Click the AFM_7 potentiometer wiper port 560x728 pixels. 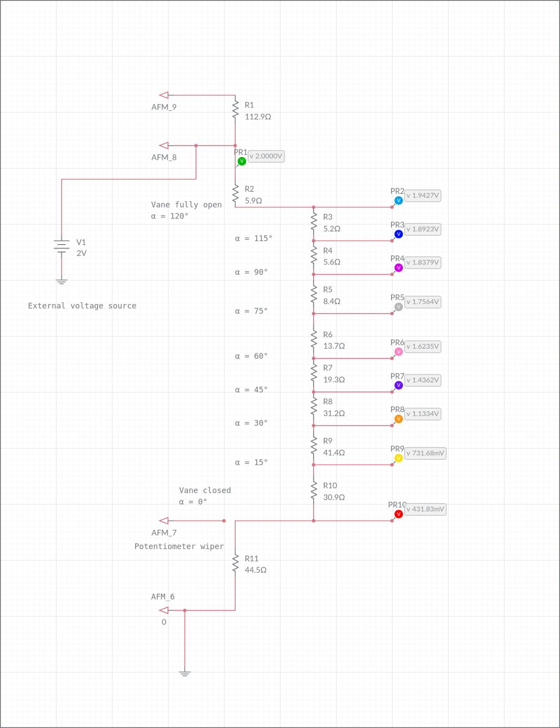[164, 520]
